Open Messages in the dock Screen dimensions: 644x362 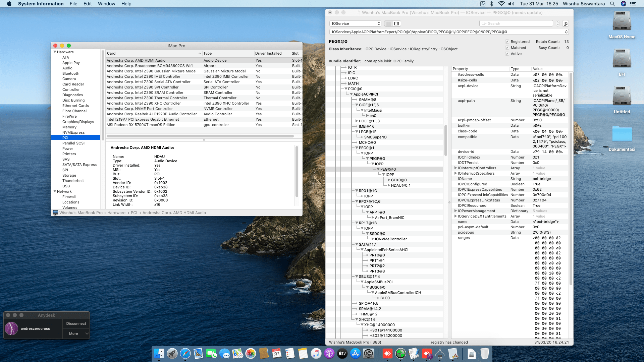point(224,353)
